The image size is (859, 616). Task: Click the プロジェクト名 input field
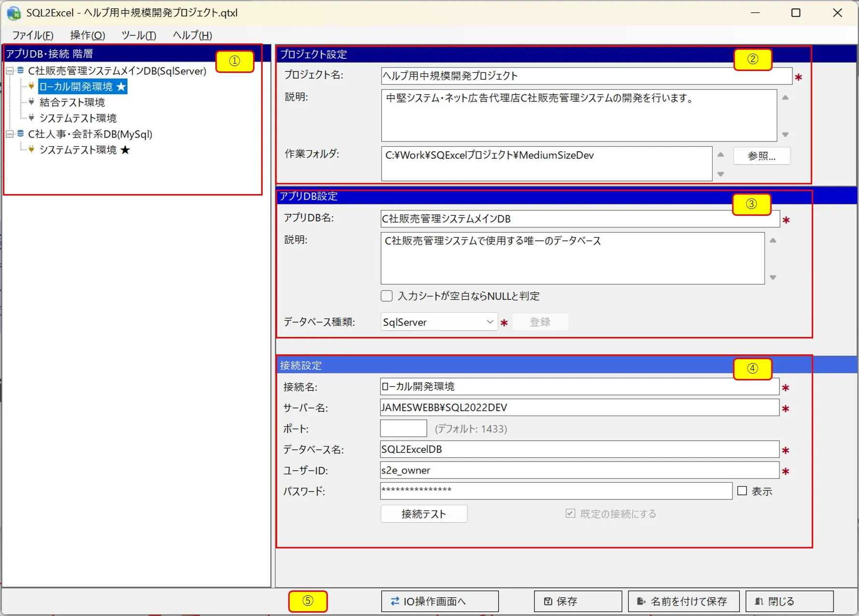[586, 76]
